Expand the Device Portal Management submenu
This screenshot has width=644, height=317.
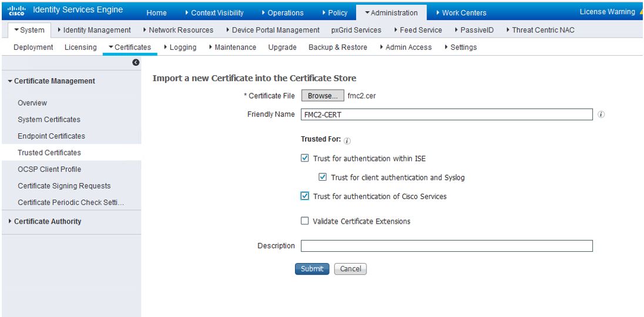pos(273,30)
